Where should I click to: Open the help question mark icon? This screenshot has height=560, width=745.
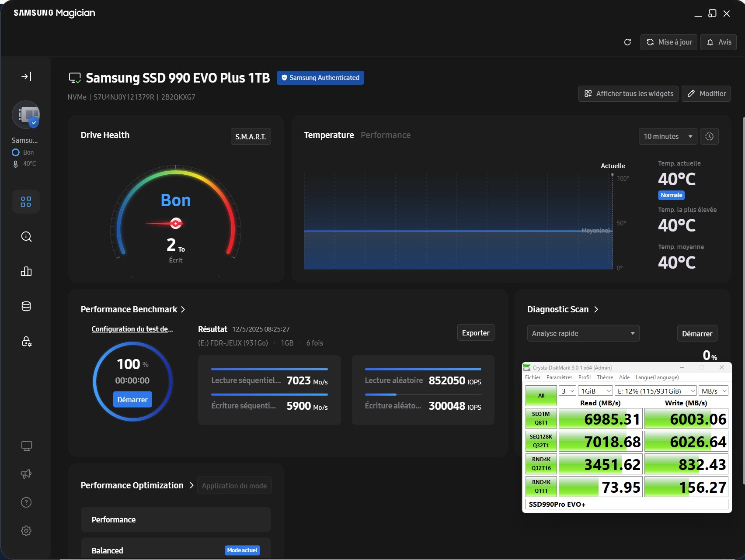[x=26, y=502]
